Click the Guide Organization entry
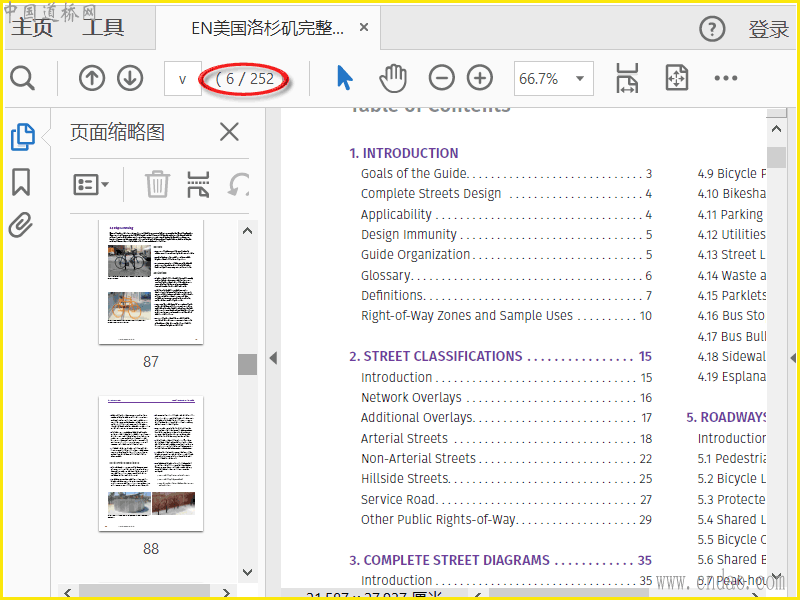The width and height of the screenshot is (800, 600). click(506, 255)
